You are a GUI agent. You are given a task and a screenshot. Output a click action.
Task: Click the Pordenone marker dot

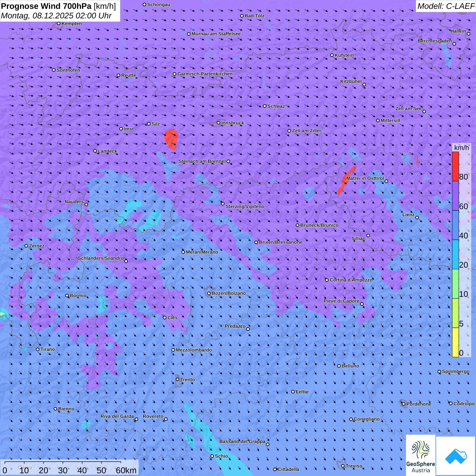[404, 404]
